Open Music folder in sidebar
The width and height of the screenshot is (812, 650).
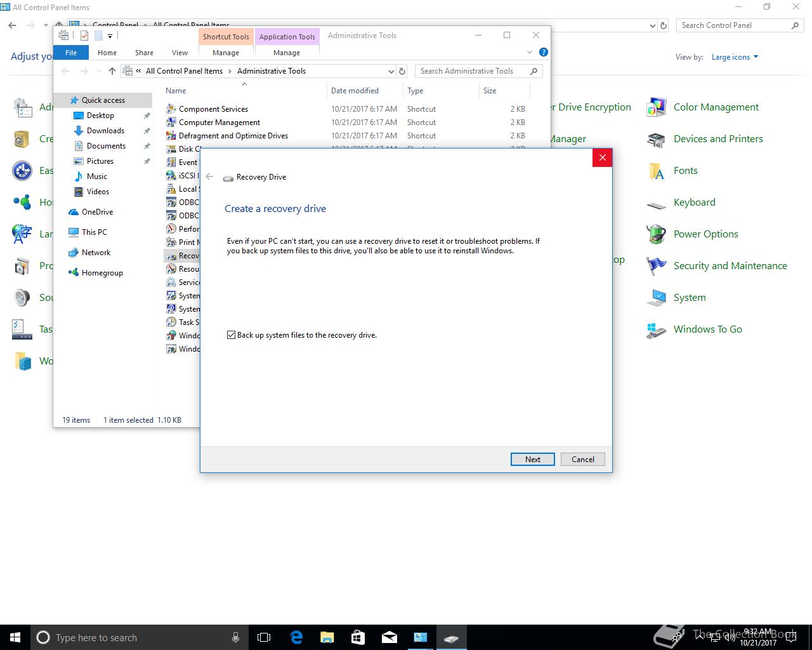(96, 176)
